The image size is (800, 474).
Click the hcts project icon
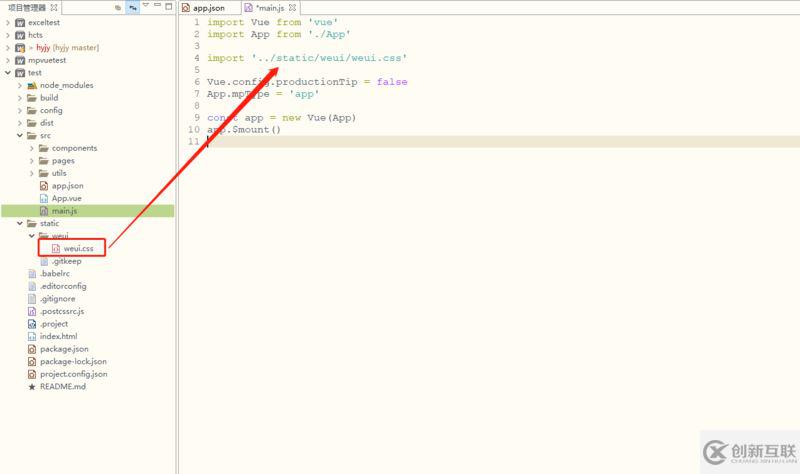pos(20,35)
